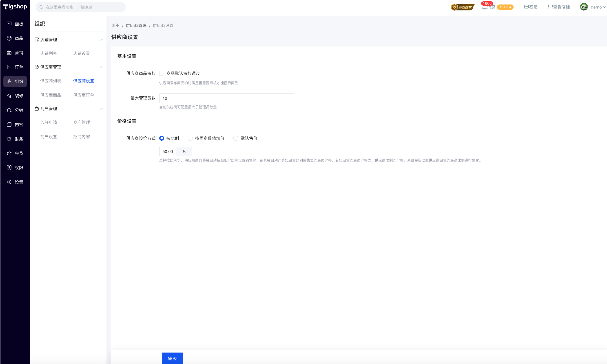Open the 商品 products sidebar icon
The width and height of the screenshot is (607, 364).
tap(9, 38)
